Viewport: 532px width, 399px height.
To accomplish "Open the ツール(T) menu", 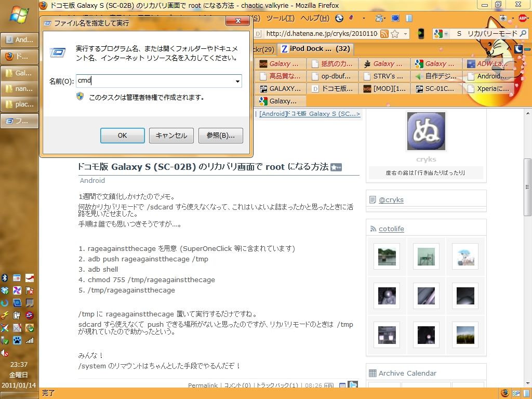I will tap(280, 18).
